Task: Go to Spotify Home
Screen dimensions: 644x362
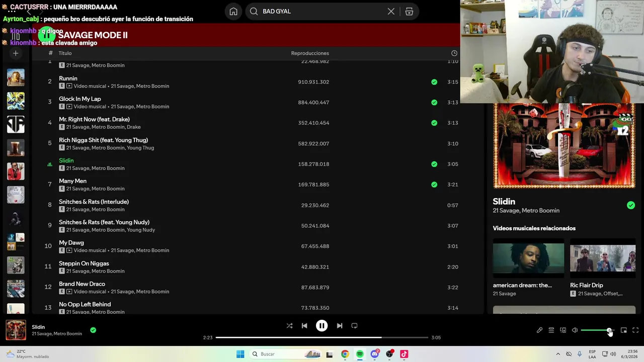Action: pyautogui.click(x=233, y=12)
